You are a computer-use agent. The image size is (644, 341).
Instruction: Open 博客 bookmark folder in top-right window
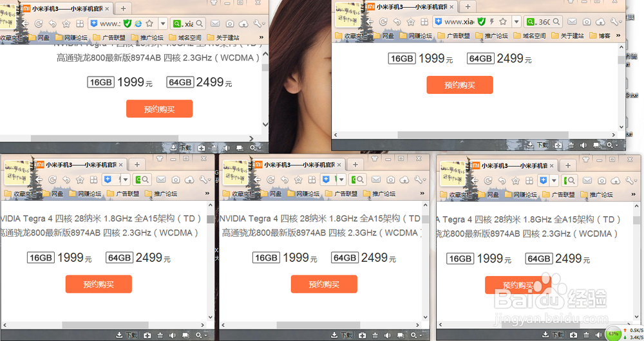pyautogui.click(x=600, y=35)
